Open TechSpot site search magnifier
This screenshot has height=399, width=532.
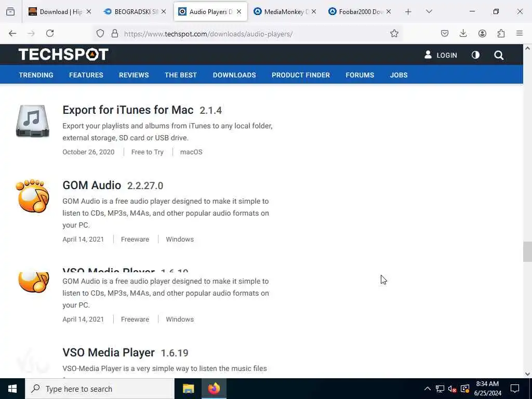click(499, 55)
